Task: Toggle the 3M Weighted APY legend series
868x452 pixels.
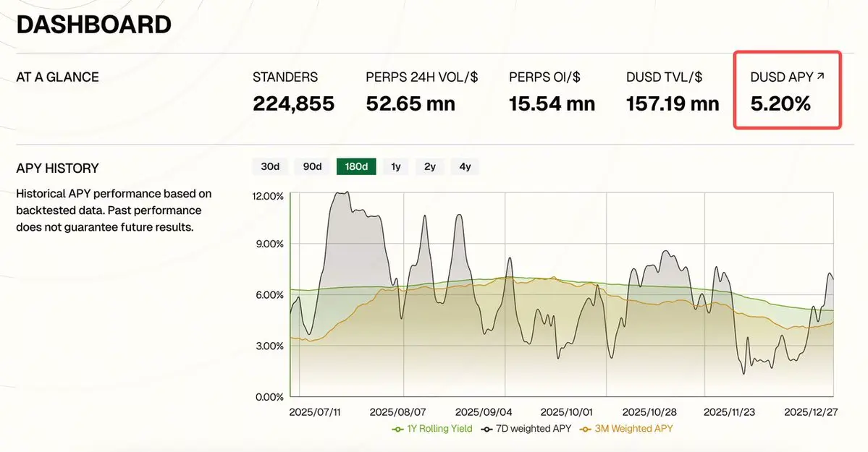Action: click(x=626, y=429)
